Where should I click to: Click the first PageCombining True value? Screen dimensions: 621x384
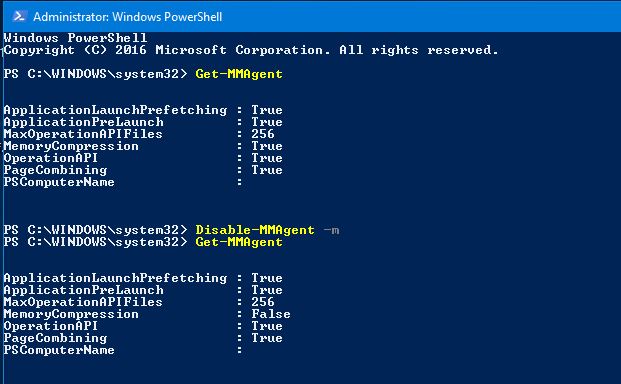tap(267, 170)
